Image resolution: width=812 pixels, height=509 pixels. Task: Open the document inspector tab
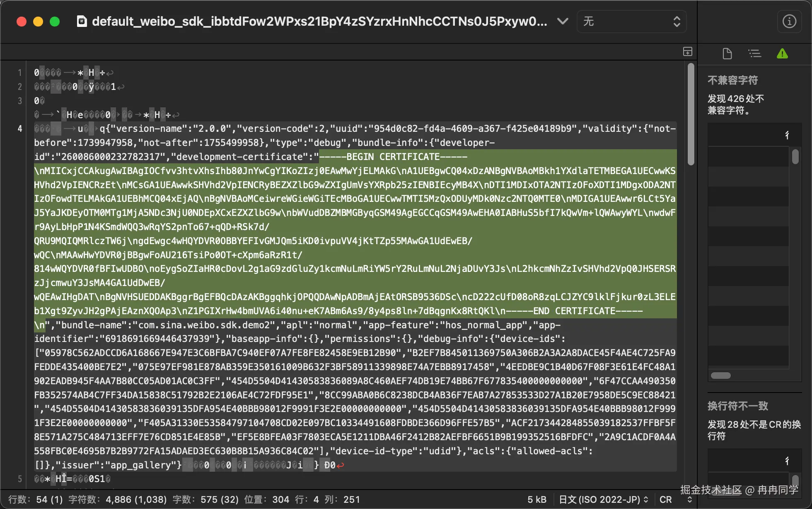727,53
